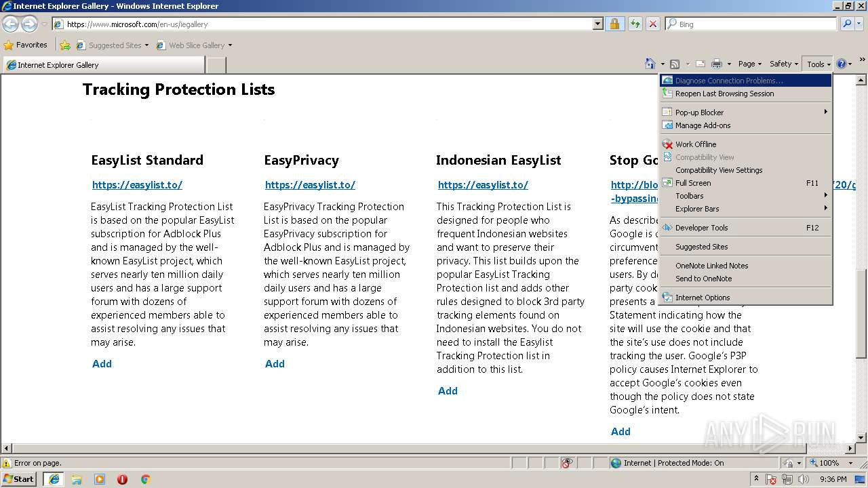Go forward with the Forward arrow button
Screen dimensions: 868x488
coord(29,24)
